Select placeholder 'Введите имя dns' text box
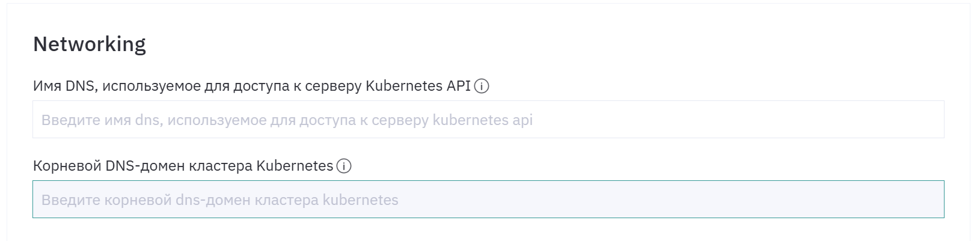 point(488,120)
